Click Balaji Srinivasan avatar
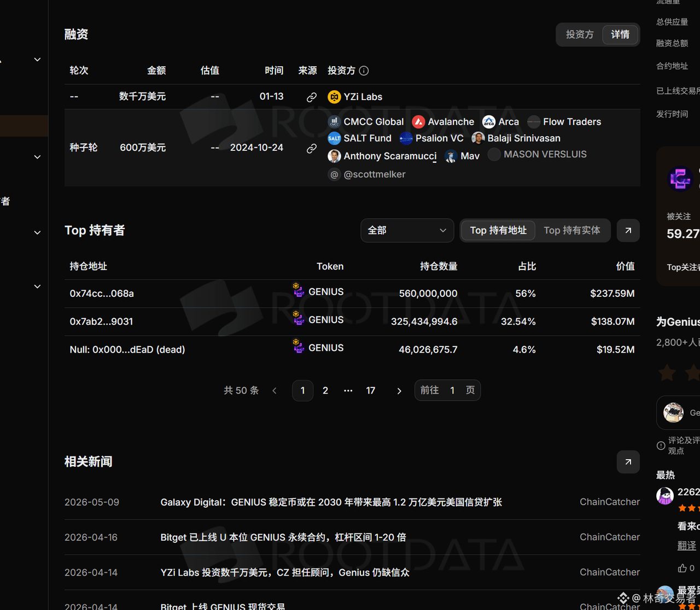The width and height of the screenshot is (700, 610). [478, 138]
